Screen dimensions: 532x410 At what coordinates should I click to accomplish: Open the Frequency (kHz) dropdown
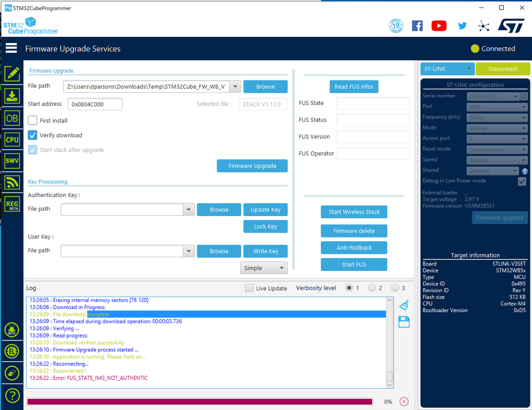point(497,118)
